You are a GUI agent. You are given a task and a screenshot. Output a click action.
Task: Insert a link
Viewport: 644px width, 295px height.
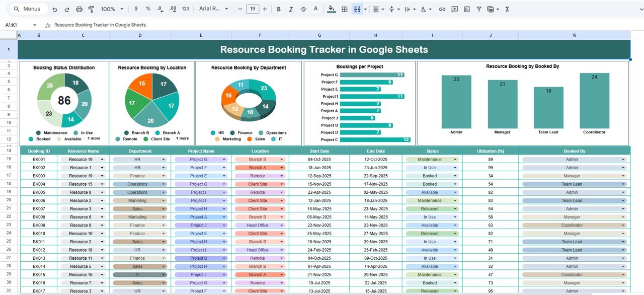(442, 9)
